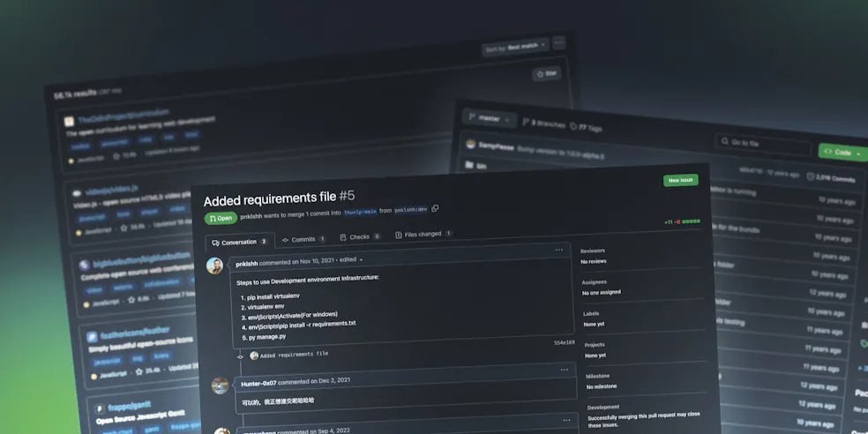This screenshot has height=434, width=868.
Task: Click 'No milestone' text in sidebar
Action: pyautogui.click(x=602, y=386)
